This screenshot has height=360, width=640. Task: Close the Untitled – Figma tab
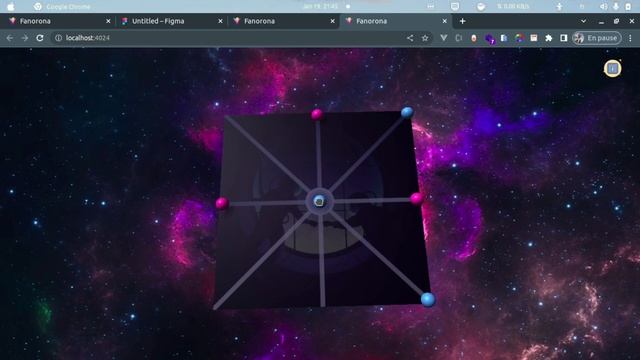tap(220, 21)
